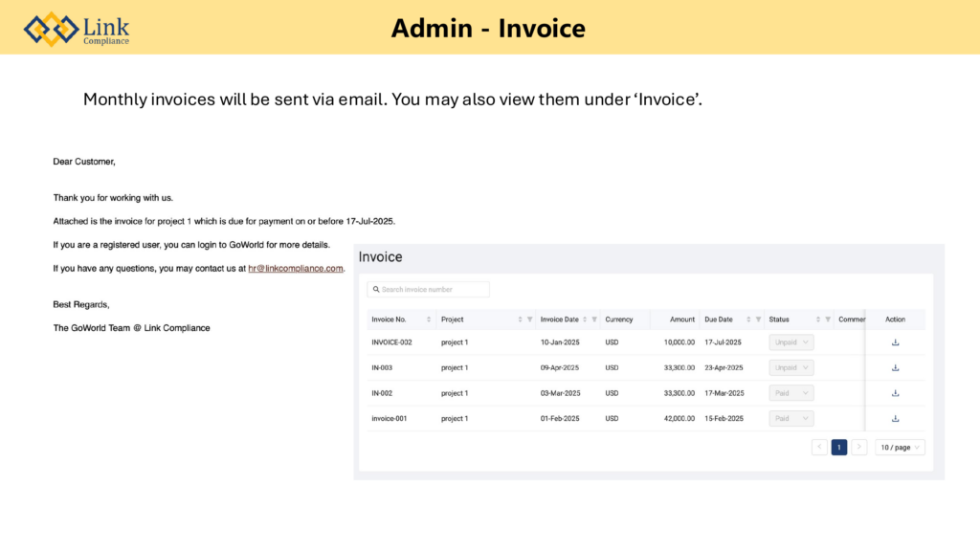Open the 10 / page size selector
This screenshot has width=980, height=551.
[900, 447]
